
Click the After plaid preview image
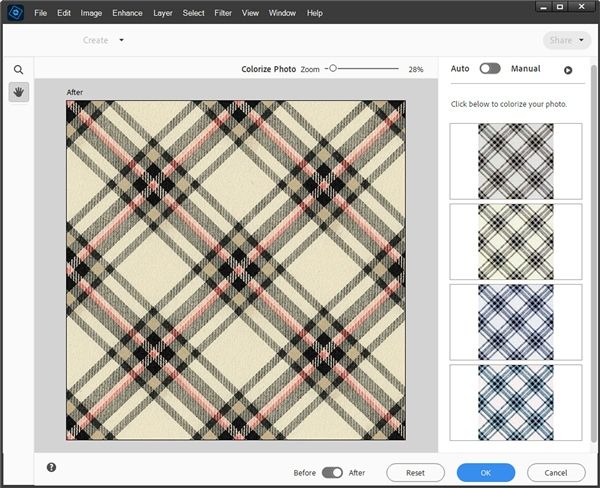click(x=236, y=270)
